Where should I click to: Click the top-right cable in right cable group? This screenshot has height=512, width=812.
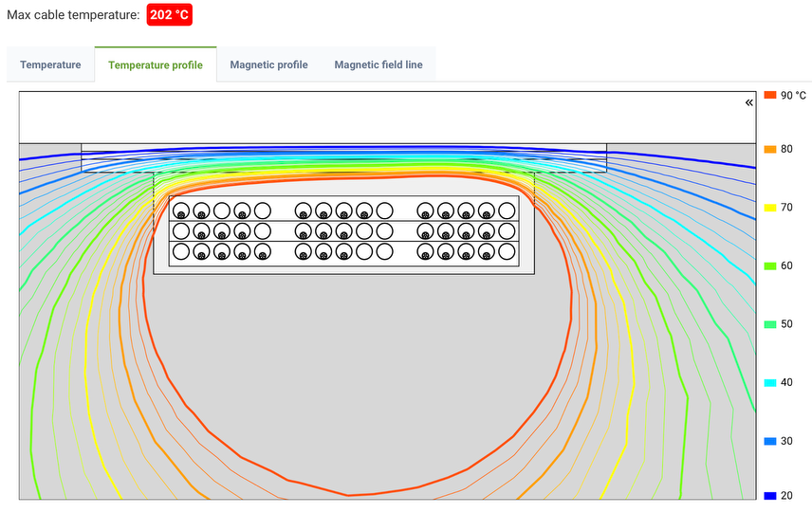tap(507, 210)
